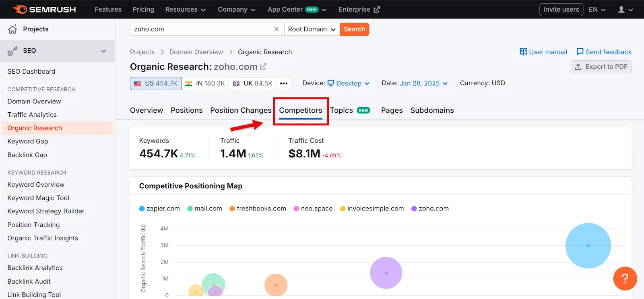
Task: Select the UK 84.5K database
Action: pos(253,83)
